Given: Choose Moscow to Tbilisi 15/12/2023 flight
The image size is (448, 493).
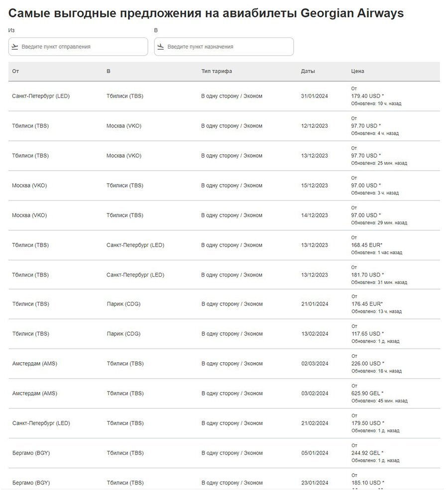Looking at the screenshot, I should click(224, 186).
